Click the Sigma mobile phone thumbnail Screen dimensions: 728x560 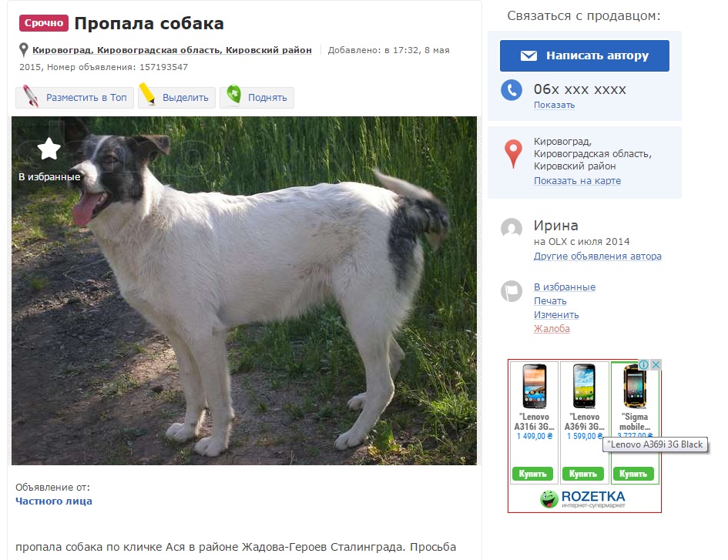click(x=634, y=387)
